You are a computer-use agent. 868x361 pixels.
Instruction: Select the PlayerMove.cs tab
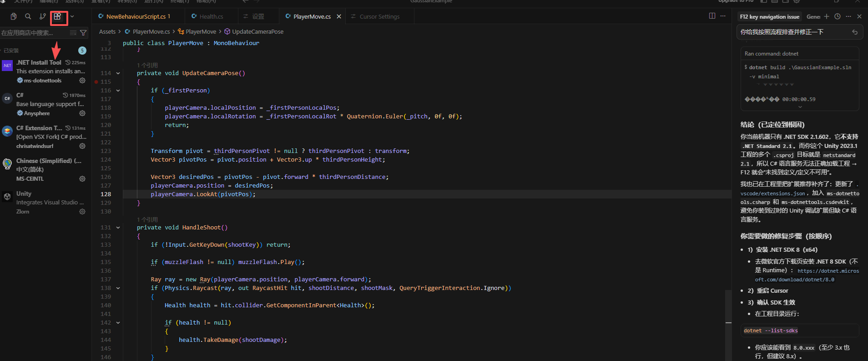[x=312, y=16]
